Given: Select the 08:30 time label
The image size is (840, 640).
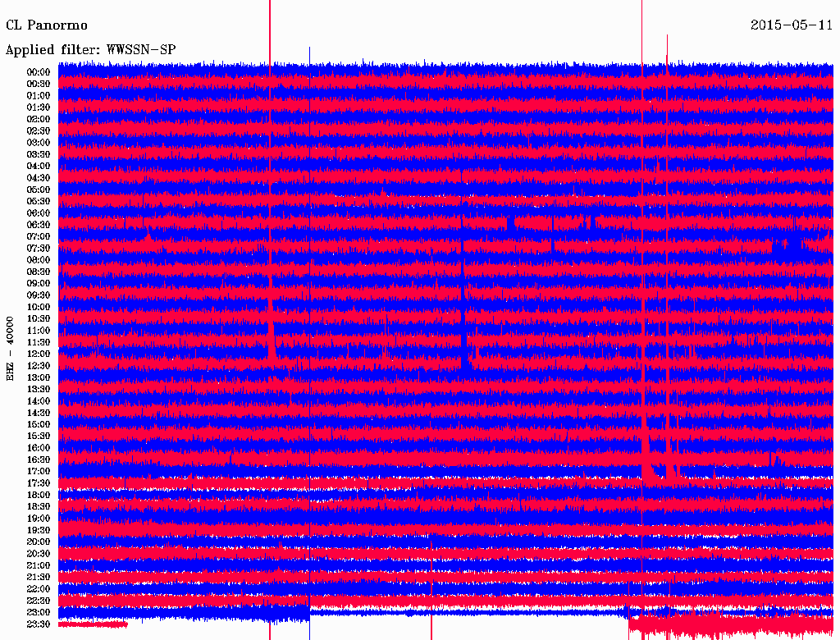Looking at the screenshot, I should click(x=39, y=272).
